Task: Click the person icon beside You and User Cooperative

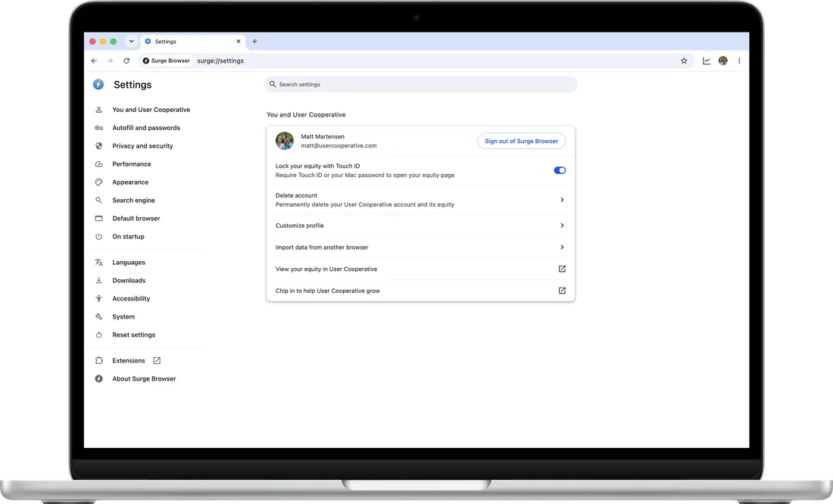Action: click(x=98, y=110)
